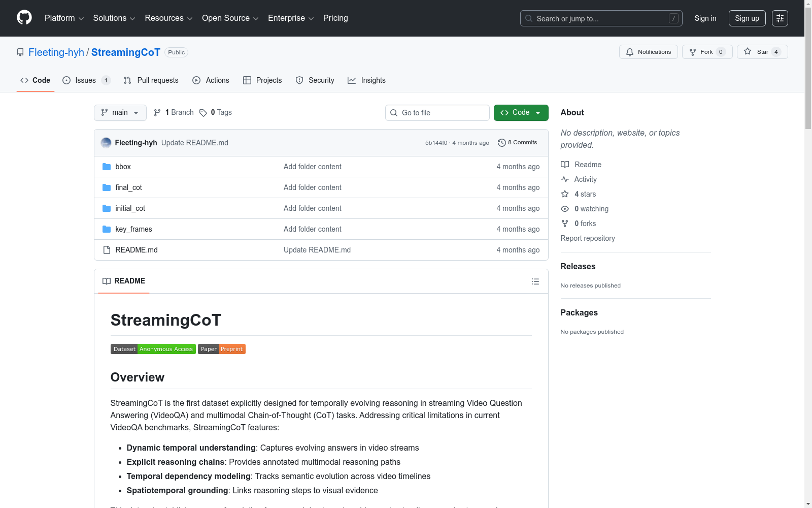Click the star icon in Star button

point(748,52)
